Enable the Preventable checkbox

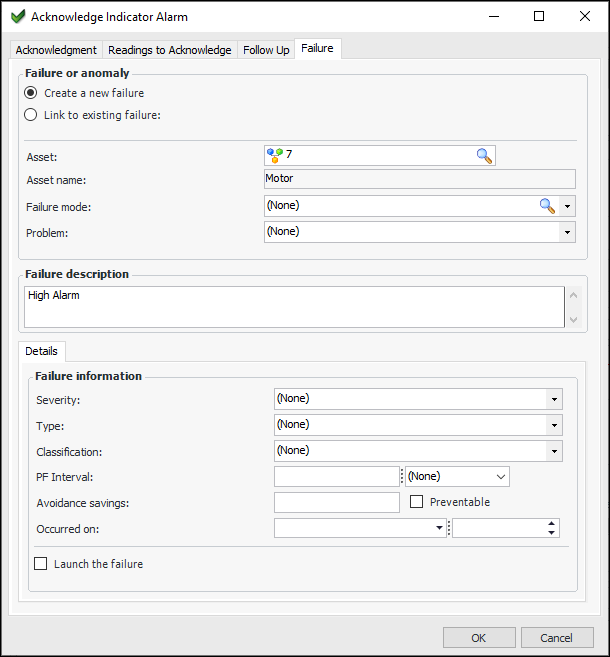tap(417, 502)
